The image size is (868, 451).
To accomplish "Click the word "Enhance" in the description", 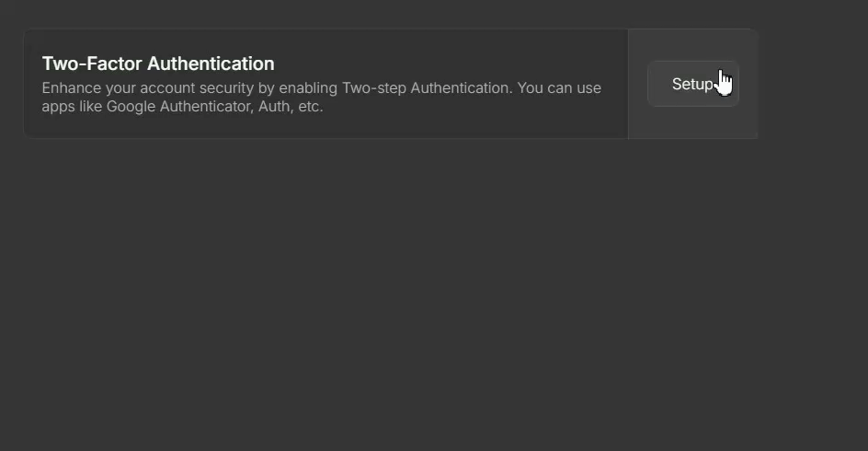I will (71, 88).
